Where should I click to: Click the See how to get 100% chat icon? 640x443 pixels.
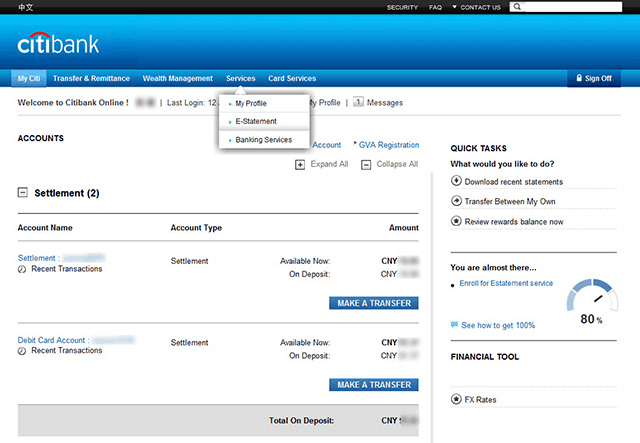tap(455, 325)
